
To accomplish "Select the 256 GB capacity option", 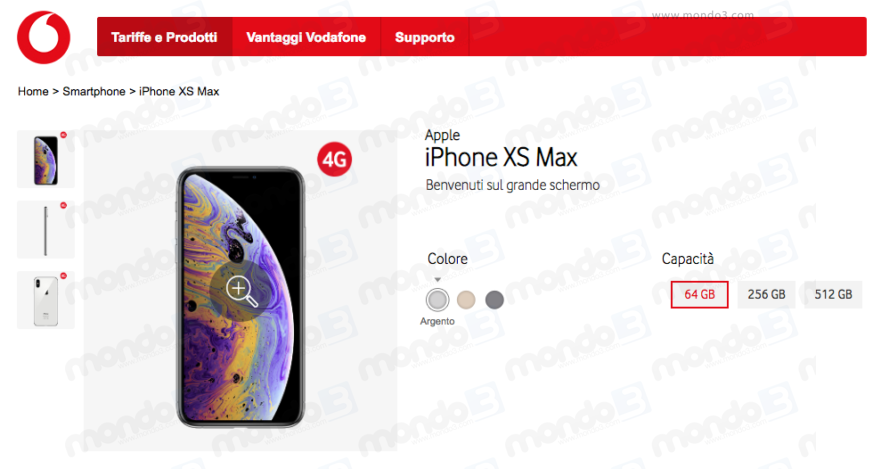I will [766, 294].
